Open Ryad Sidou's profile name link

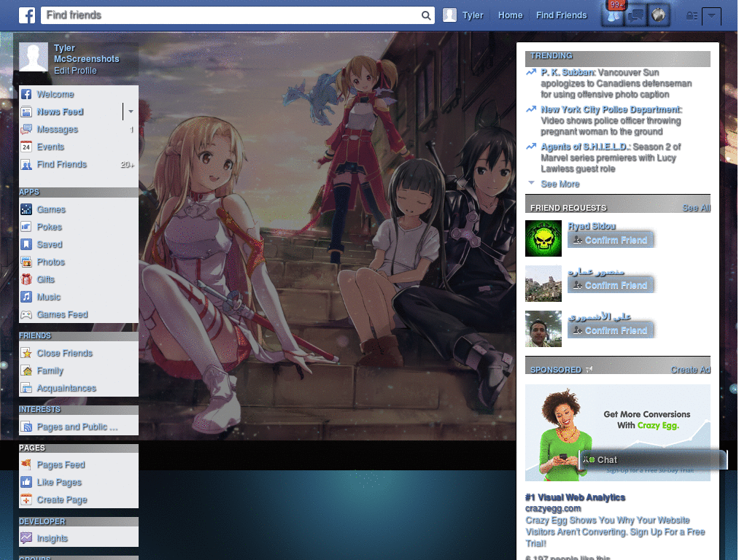point(592,226)
